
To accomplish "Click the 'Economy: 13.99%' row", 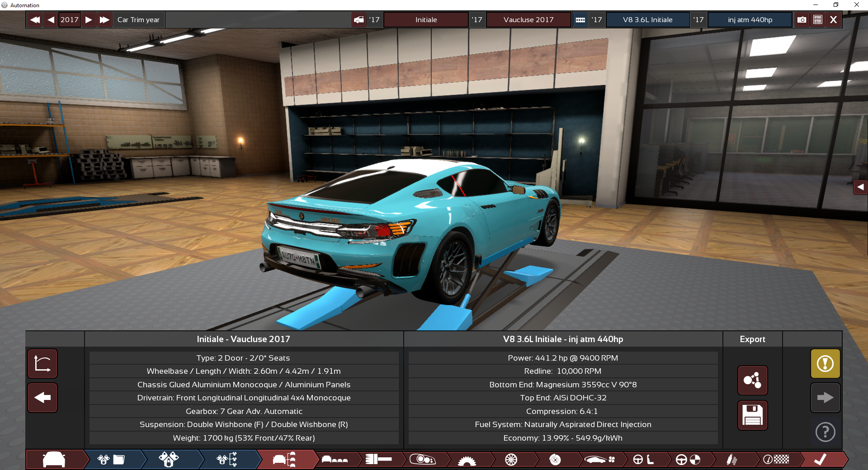I will coord(563,438).
